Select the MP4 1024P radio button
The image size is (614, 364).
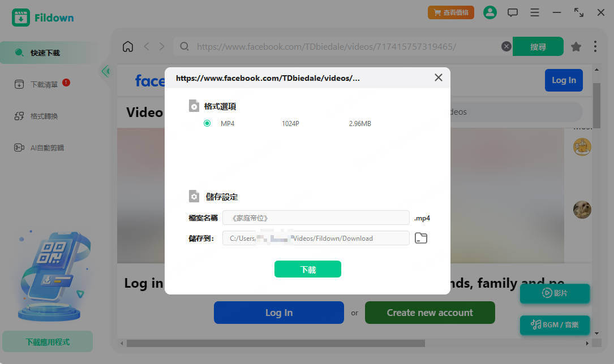tap(207, 124)
